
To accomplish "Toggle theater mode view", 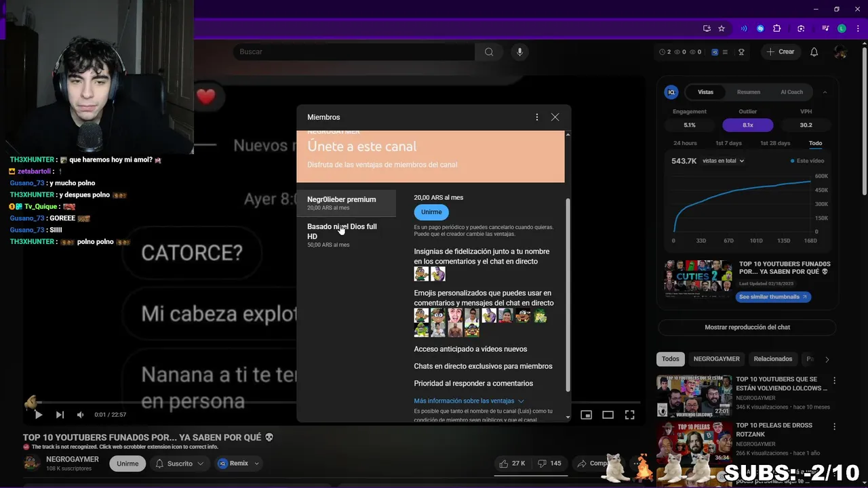I will [x=608, y=415].
